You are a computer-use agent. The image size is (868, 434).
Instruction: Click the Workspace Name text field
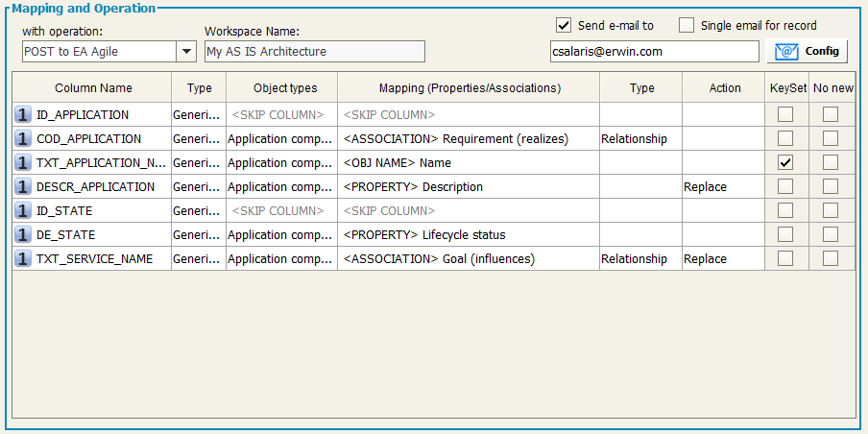[x=314, y=52]
